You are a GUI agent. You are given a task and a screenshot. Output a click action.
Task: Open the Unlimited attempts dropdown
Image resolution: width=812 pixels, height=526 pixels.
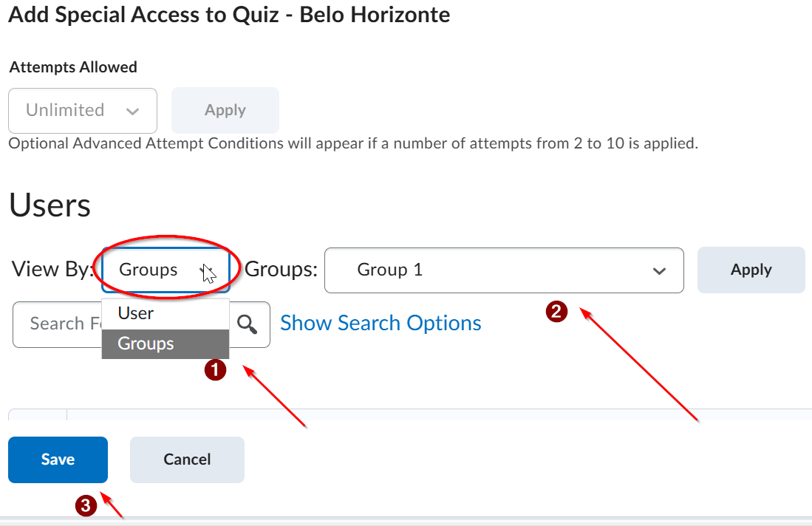(83, 110)
